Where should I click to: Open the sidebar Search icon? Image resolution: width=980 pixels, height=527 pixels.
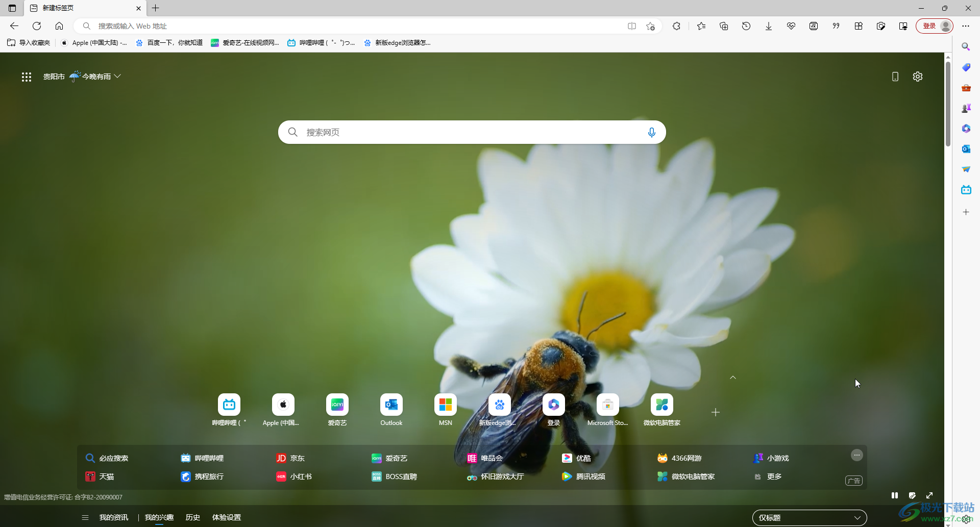pos(966,47)
